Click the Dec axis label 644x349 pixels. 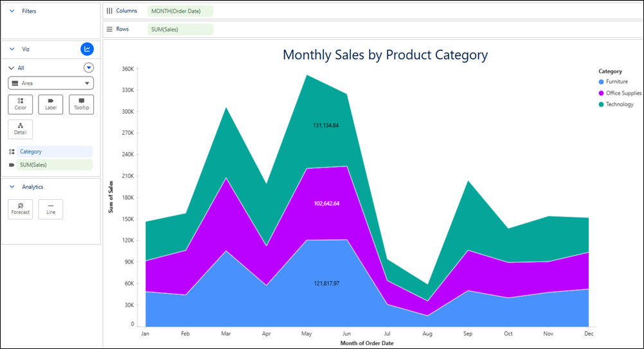point(589,334)
